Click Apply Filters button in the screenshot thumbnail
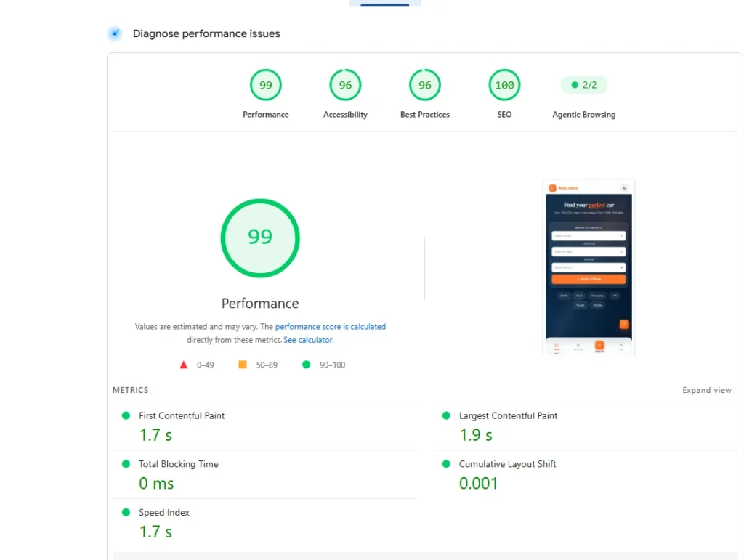 pos(589,280)
